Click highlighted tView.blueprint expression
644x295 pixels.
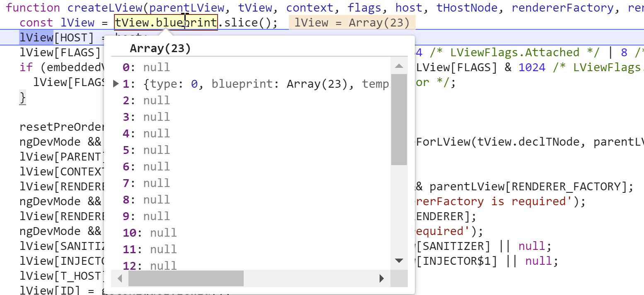[x=166, y=23]
